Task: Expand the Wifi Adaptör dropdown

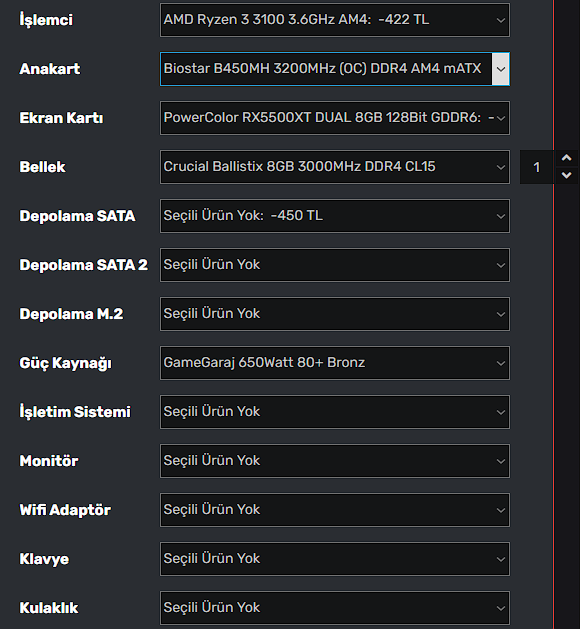Action: pyautogui.click(x=335, y=510)
